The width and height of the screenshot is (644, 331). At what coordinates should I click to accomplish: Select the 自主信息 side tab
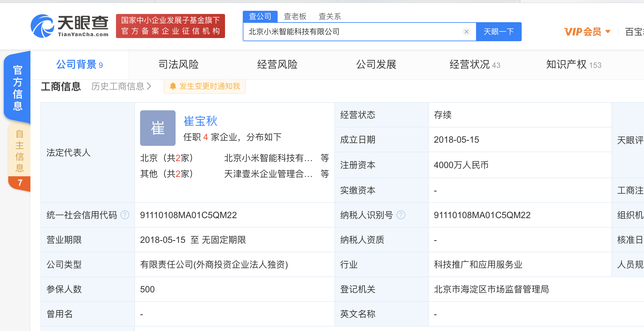pos(20,151)
